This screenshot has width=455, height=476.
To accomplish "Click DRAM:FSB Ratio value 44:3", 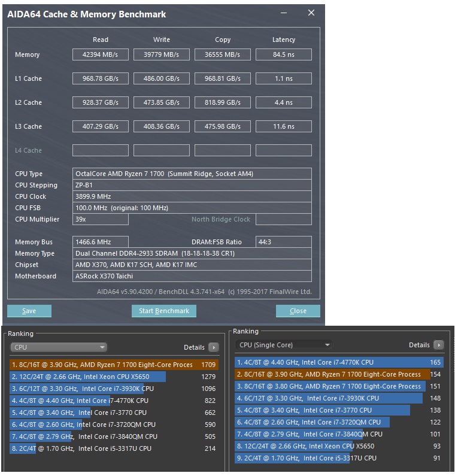I will tap(284, 242).
